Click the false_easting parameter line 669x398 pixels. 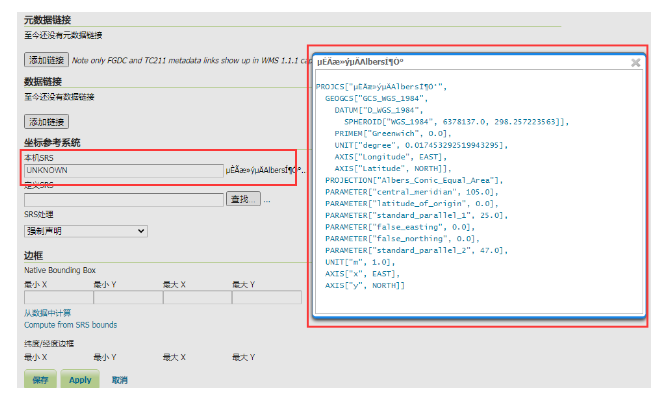[400, 227]
